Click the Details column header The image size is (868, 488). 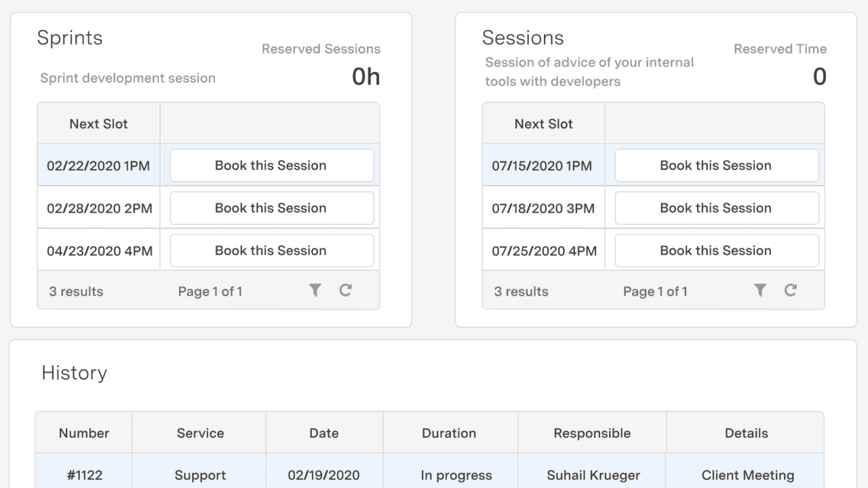click(x=746, y=433)
